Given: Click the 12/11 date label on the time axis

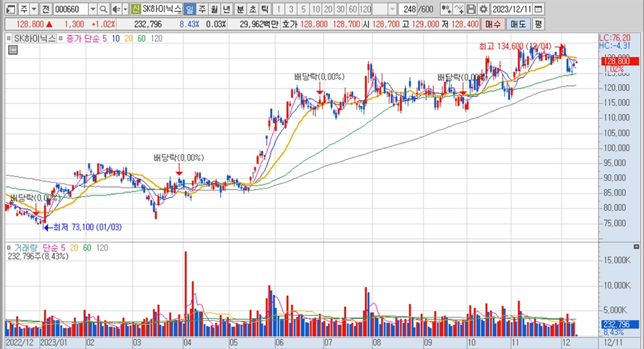Looking at the screenshot, I should (613, 342).
